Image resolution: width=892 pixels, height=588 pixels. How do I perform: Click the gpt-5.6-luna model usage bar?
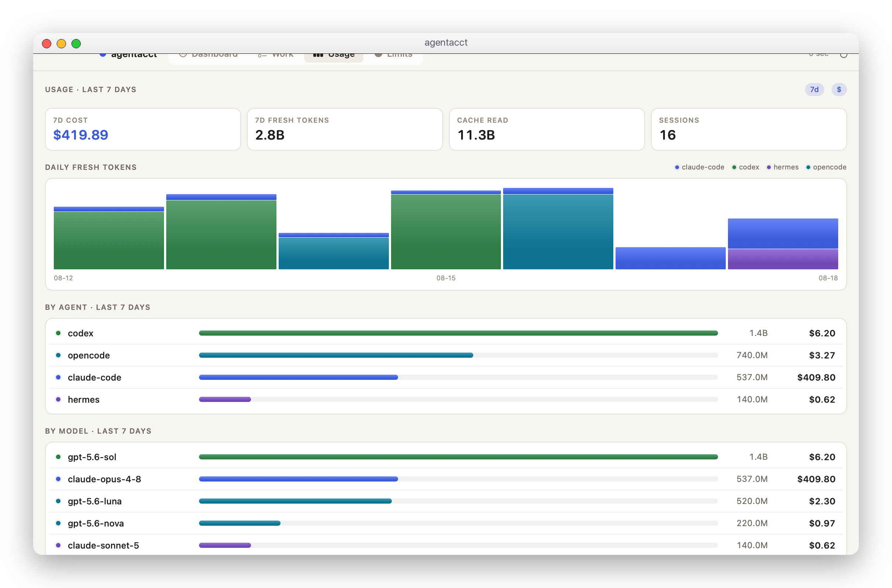459,501
